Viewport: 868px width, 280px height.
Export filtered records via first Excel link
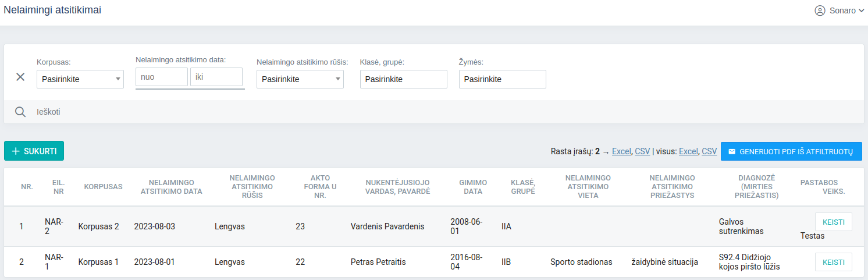[x=621, y=151]
